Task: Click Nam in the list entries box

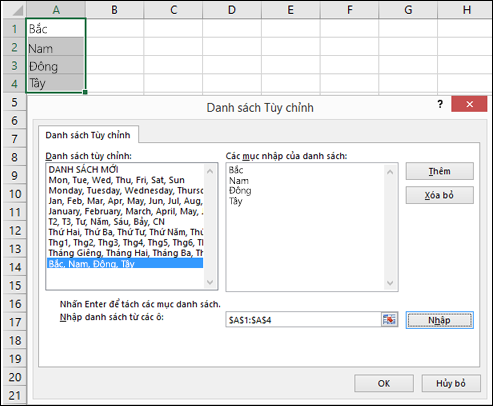Action: (239, 181)
